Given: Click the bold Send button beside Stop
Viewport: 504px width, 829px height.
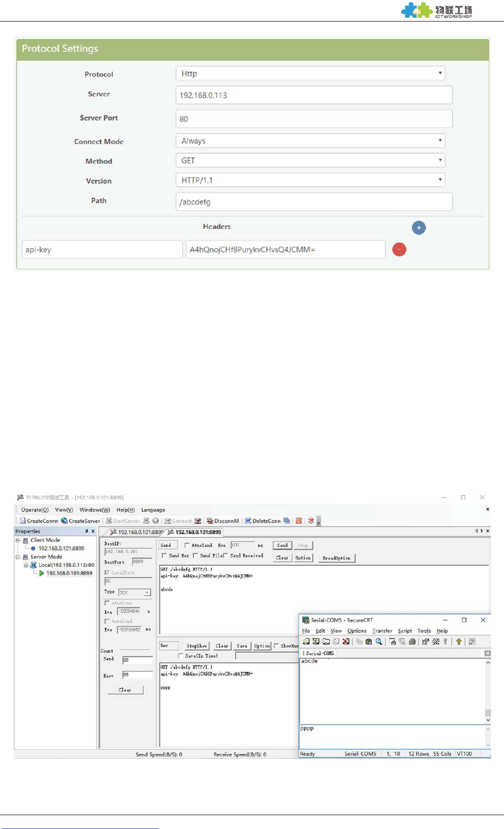Looking at the screenshot, I should [x=282, y=545].
